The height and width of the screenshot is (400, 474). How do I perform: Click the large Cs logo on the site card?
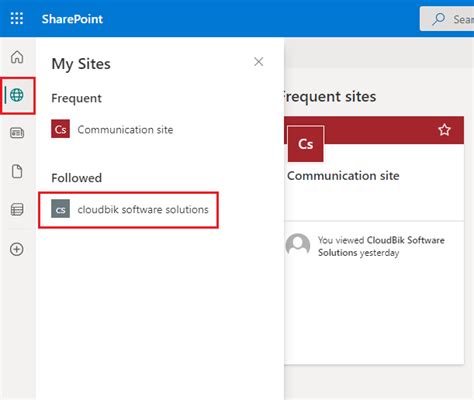point(305,144)
